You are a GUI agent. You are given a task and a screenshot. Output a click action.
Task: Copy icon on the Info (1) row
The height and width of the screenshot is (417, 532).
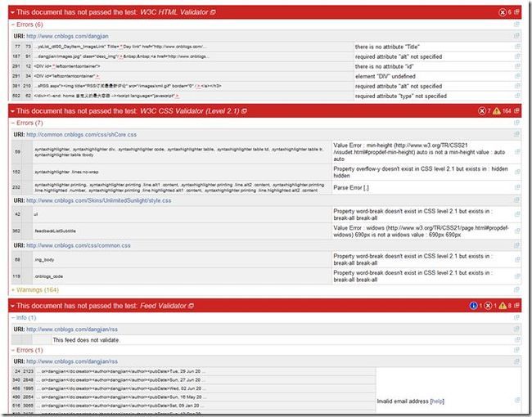516,317
